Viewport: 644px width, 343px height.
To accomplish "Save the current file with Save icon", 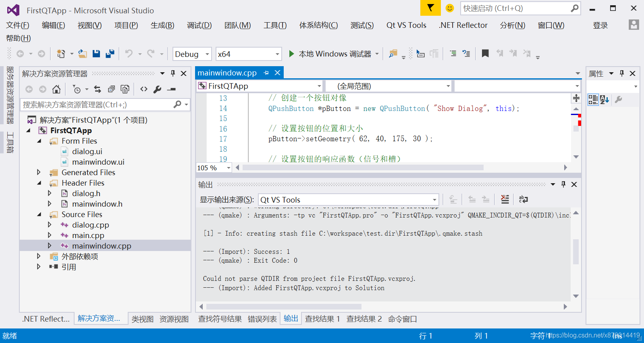I will 96,54.
